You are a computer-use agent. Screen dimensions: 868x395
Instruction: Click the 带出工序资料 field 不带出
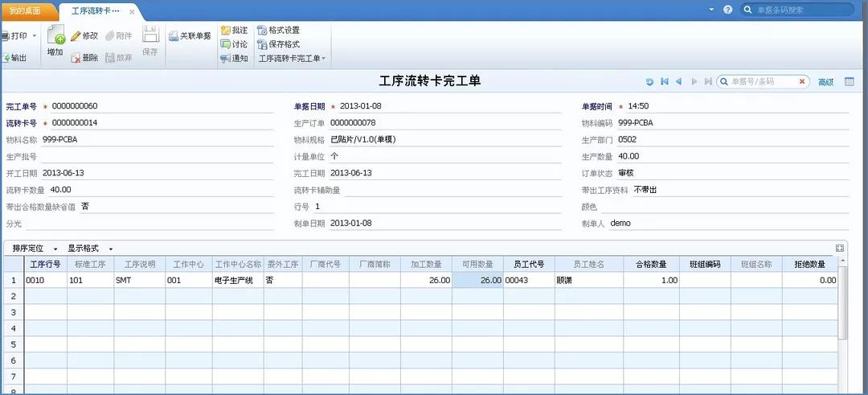pos(741,190)
